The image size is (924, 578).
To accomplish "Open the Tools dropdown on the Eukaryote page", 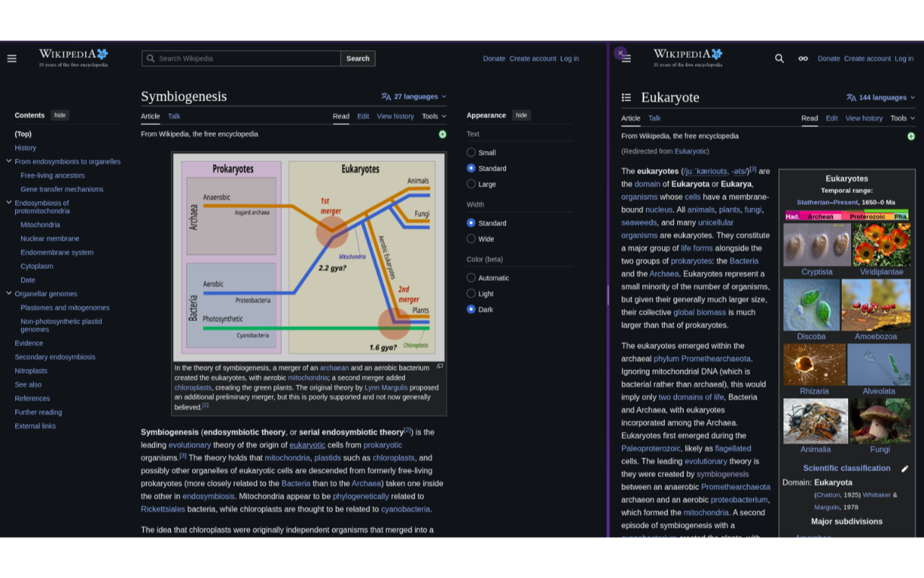I will (902, 118).
